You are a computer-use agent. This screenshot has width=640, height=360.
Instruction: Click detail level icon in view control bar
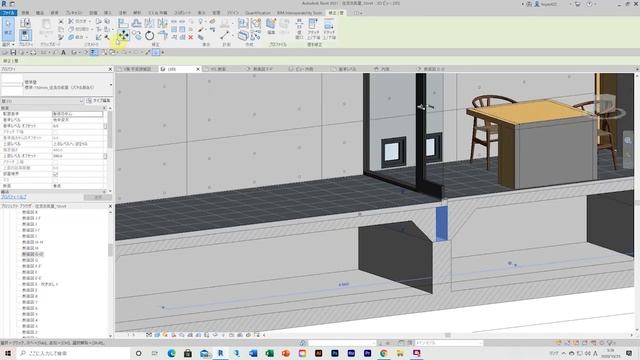149,335
